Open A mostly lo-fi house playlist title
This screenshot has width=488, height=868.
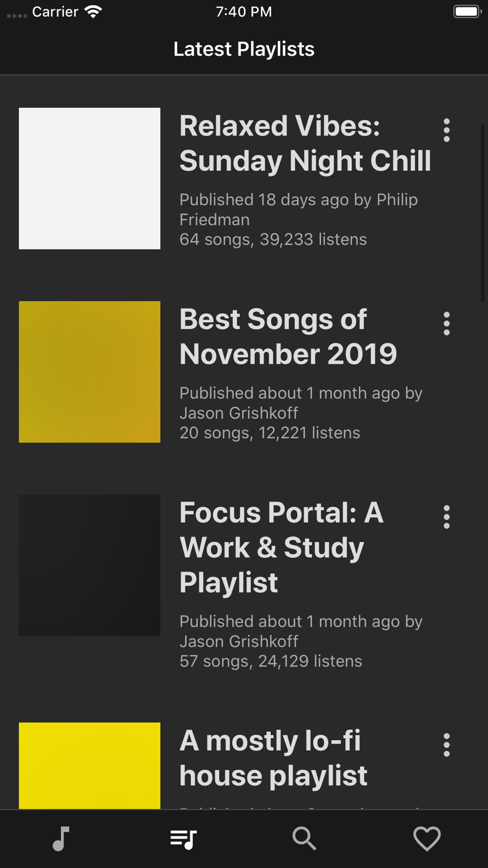[273, 758]
